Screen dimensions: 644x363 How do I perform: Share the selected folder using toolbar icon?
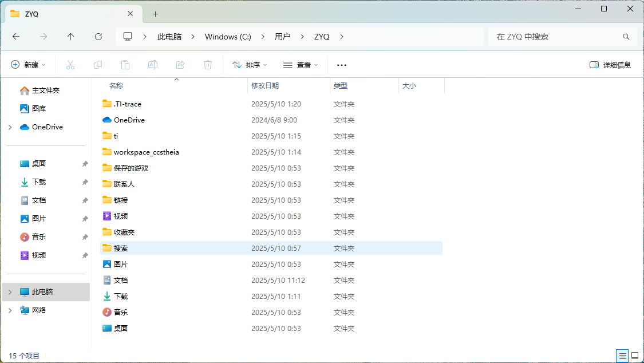[180, 64]
